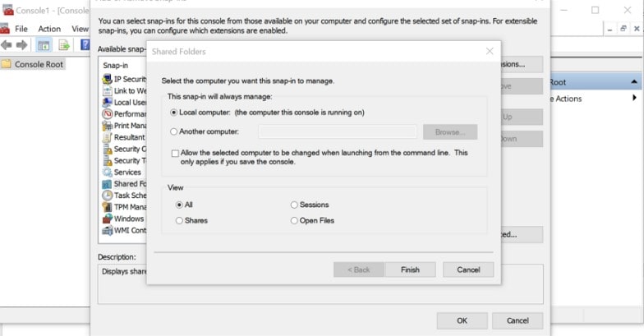Click the Finish button
The image size is (644, 336).
point(410,269)
